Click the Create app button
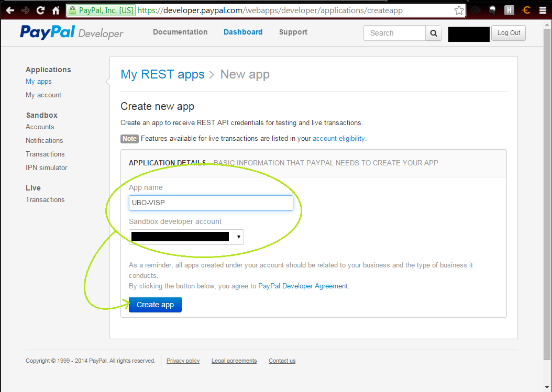The width and height of the screenshot is (552, 392). click(x=155, y=305)
